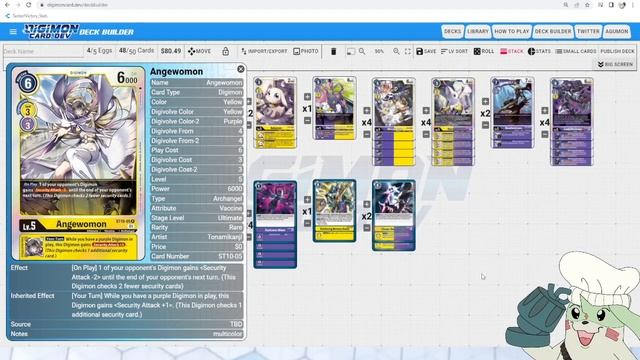Click the Roll dice button
Image resolution: width=640 pixels, height=360 pixels.
pyautogui.click(x=484, y=51)
